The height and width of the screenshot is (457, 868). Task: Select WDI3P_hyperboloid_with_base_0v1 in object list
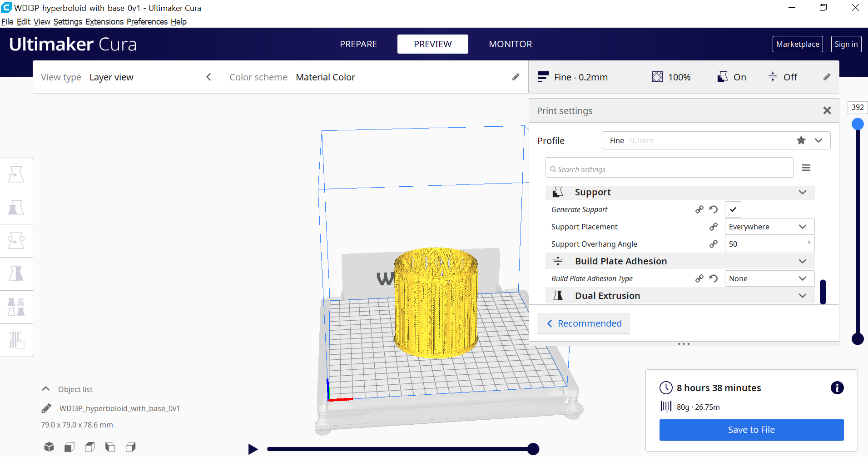click(x=119, y=408)
